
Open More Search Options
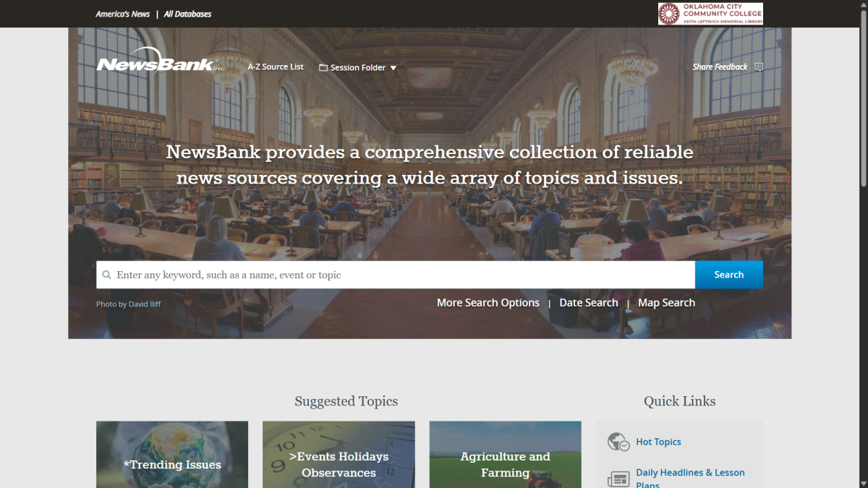click(488, 303)
